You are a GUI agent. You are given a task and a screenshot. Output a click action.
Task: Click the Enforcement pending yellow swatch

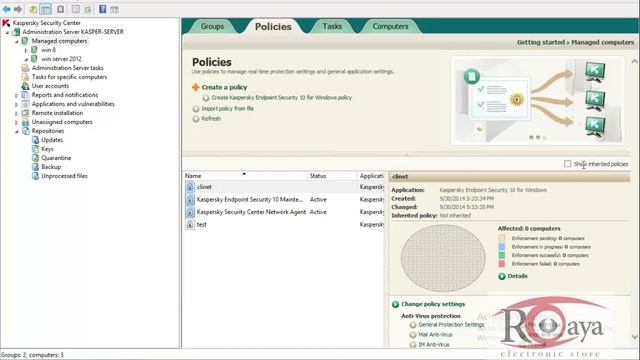(502, 238)
